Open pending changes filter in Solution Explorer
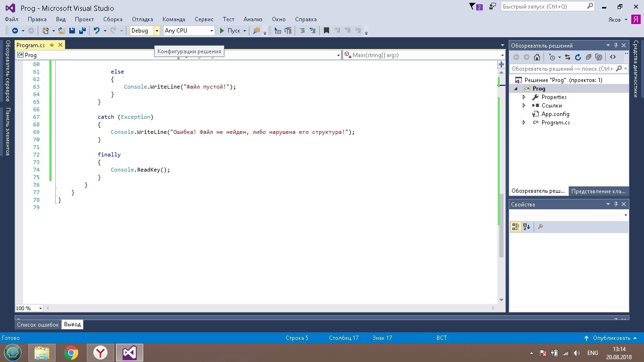The width and height of the screenshot is (644, 362). pos(552,57)
